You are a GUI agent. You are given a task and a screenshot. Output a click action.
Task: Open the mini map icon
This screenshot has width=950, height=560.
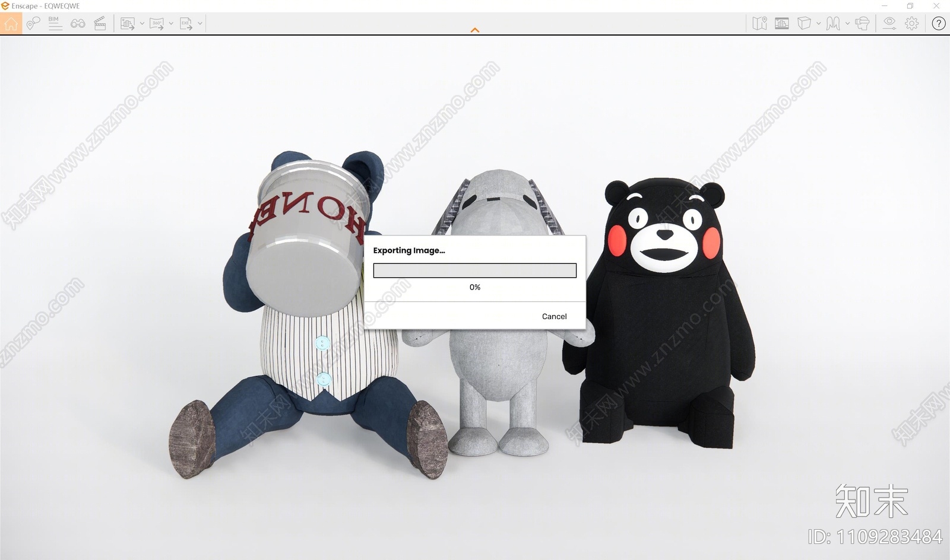(759, 24)
